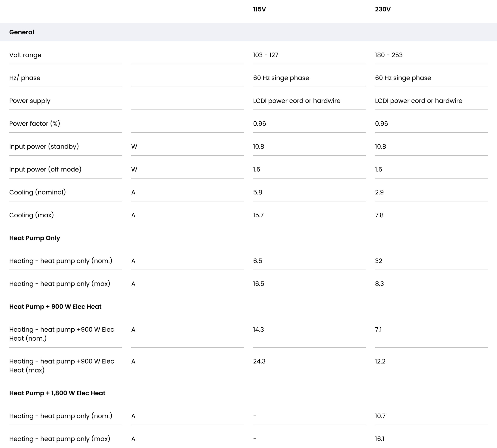Select the 16.1 value in 230V column
Screen dimensions: 497x448
[x=380, y=439]
